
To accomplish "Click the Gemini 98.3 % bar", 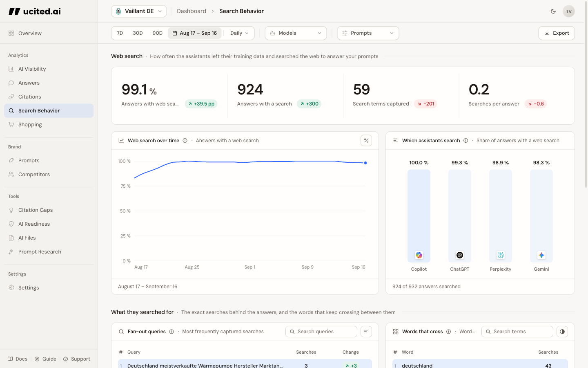I will [541, 216].
